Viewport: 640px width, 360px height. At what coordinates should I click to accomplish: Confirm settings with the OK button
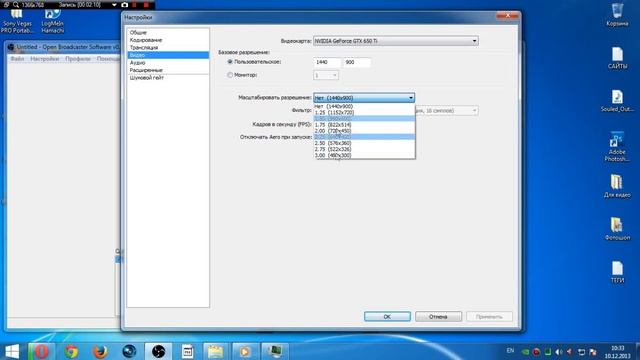point(387,317)
